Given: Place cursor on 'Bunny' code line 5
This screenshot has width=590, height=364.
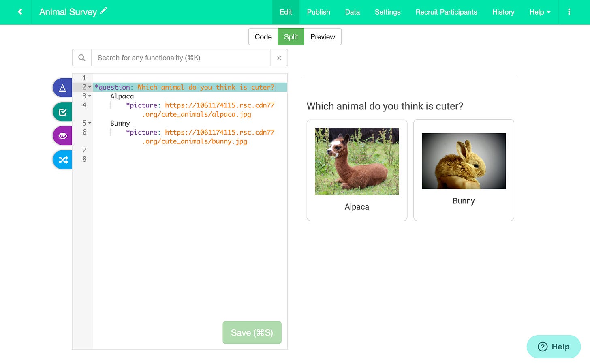Looking at the screenshot, I should (x=120, y=123).
